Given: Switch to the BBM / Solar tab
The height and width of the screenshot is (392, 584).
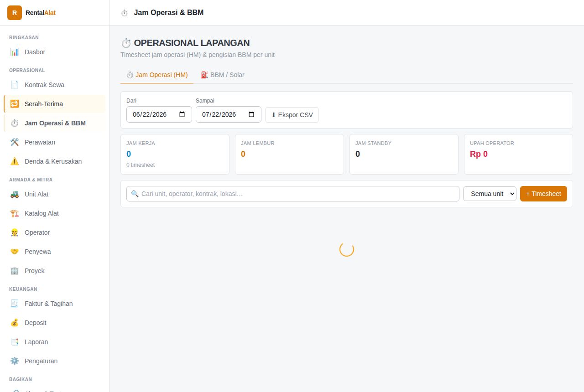Looking at the screenshot, I should pos(223,75).
